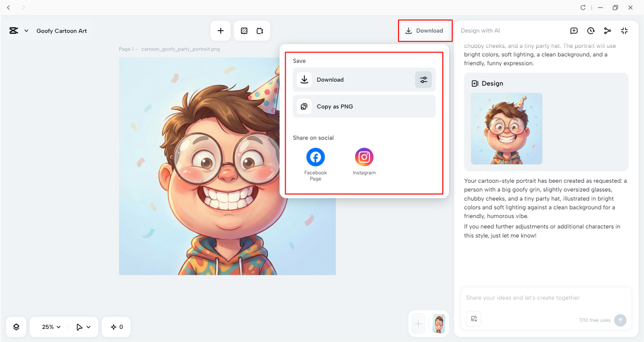644x342 pixels.
Task: Open the 25% zoom dropdown
Action: (51, 327)
